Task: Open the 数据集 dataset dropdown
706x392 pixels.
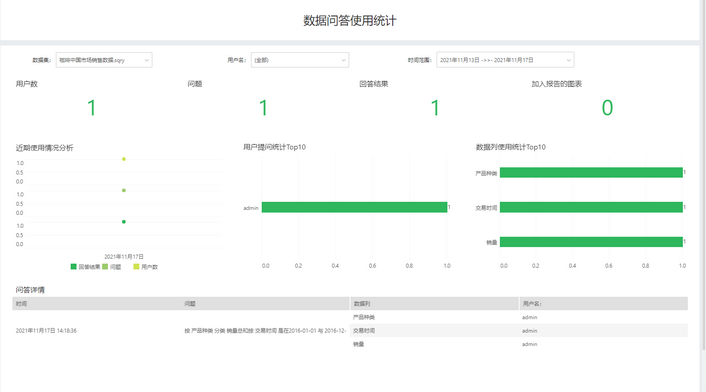Action: pyautogui.click(x=104, y=60)
